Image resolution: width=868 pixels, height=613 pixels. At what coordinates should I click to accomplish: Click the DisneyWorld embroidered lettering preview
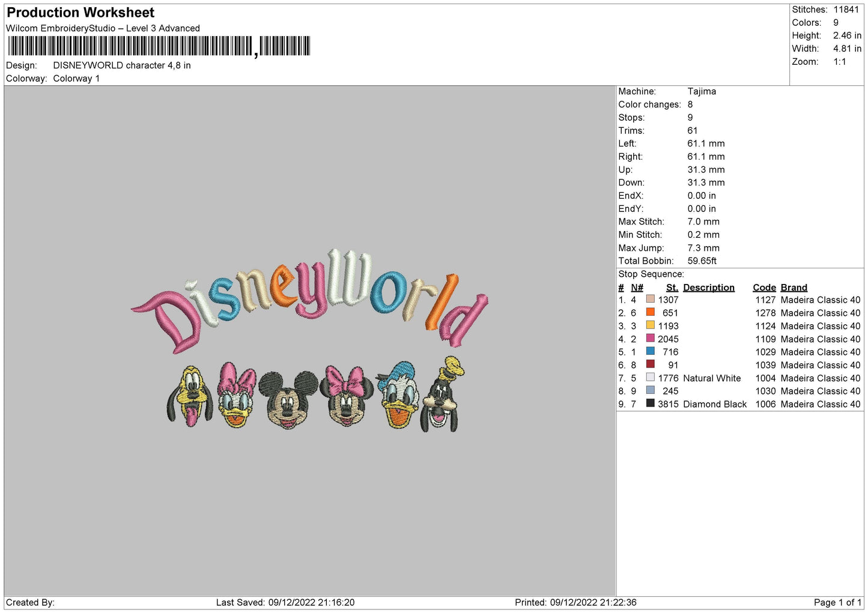pos(310,300)
